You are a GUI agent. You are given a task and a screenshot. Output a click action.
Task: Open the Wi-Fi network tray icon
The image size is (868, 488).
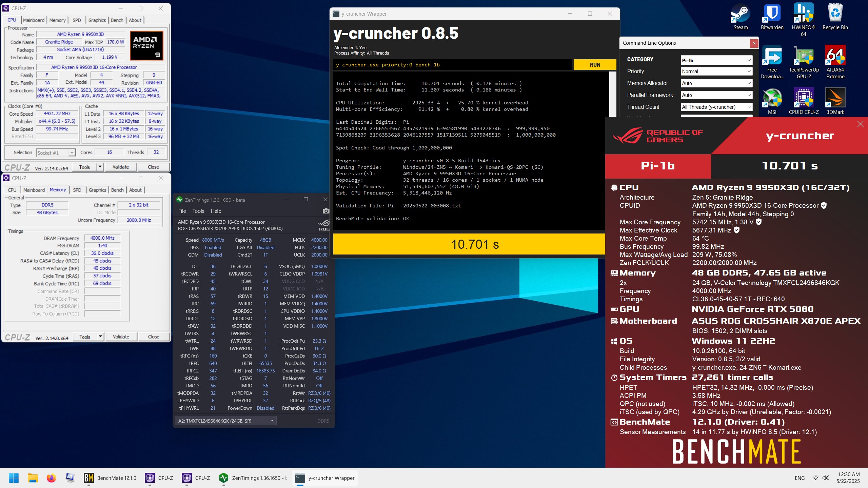tap(815, 478)
